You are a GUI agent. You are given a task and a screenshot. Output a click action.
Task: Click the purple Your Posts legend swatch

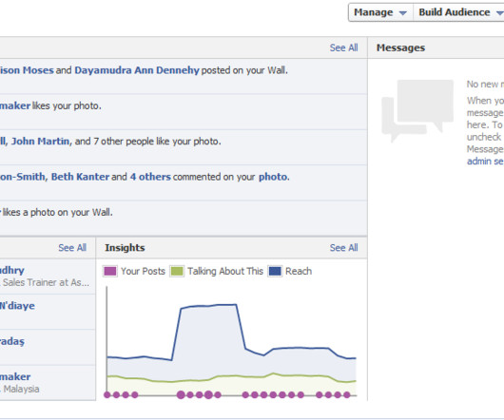(110, 272)
